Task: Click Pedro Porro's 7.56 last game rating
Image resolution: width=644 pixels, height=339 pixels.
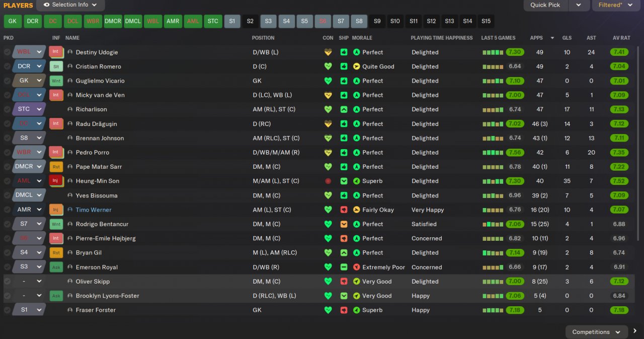Action: (x=515, y=152)
